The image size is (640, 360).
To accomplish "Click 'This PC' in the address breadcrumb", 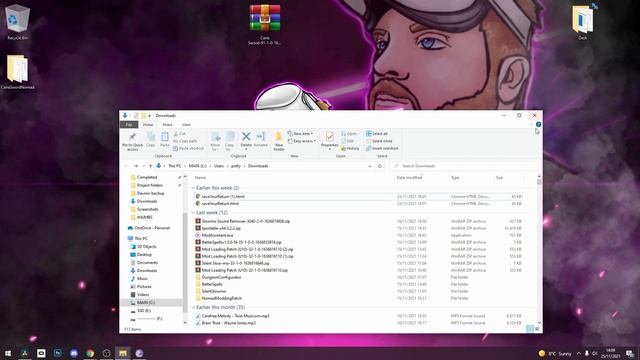I will click(x=175, y=166).
